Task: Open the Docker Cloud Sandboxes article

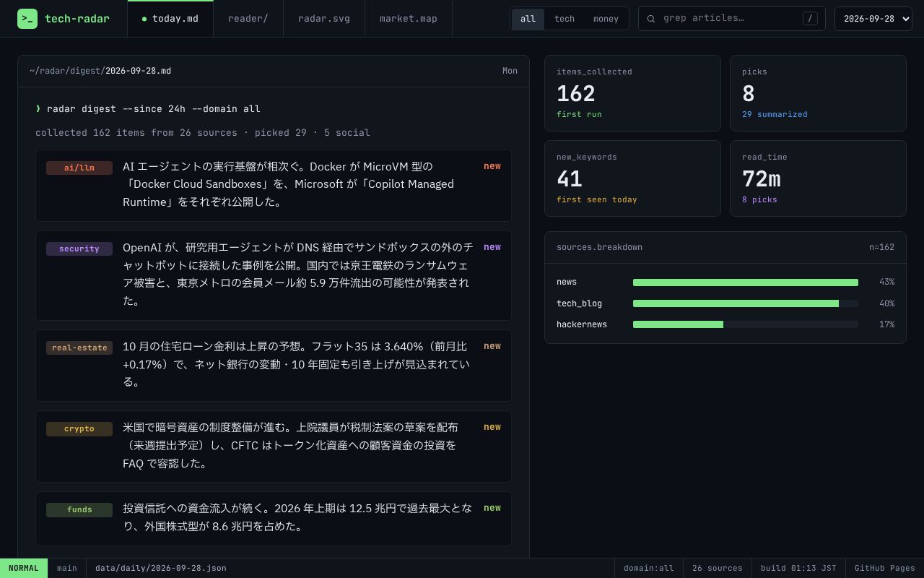Action: coord(274,186)
